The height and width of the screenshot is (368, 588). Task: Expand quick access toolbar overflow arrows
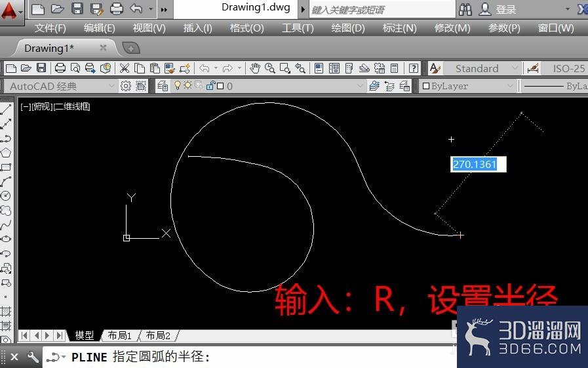click(x=164, y=9)
